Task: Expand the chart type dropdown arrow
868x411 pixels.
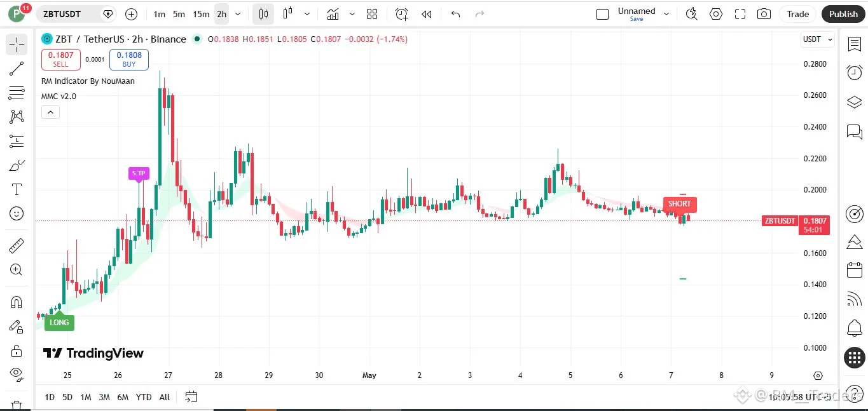Action: coord(307,14)
